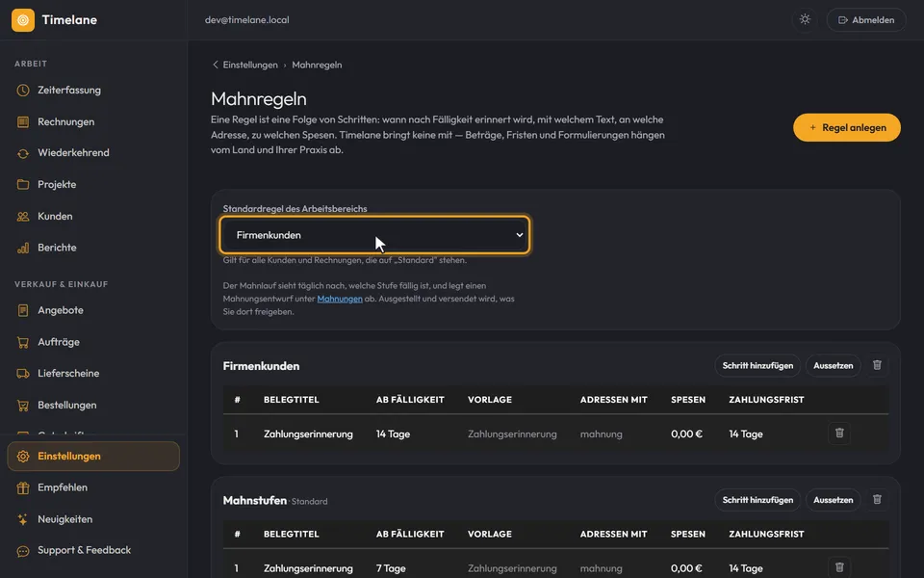Viewport: 924px width, 578px height.
Task: Click Schritt hinzufügen for Firmenkunden
Action: click(x=757, y=366)
